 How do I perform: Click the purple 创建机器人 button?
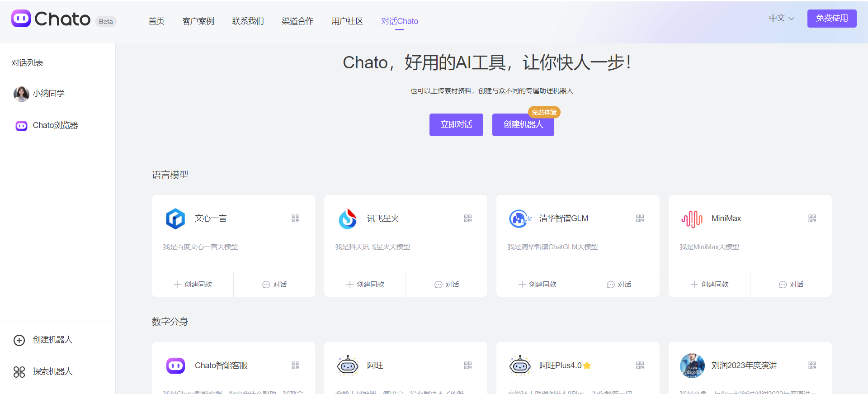coord(523,124)
